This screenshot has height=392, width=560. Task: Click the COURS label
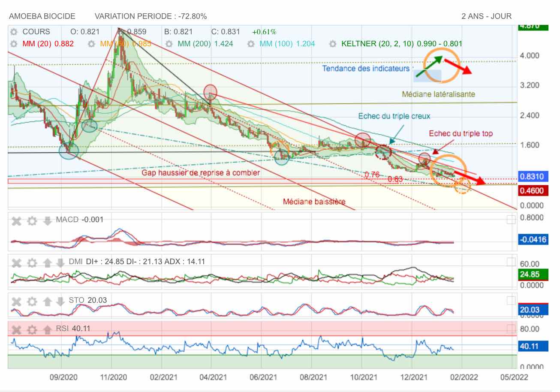click(36, 32)
